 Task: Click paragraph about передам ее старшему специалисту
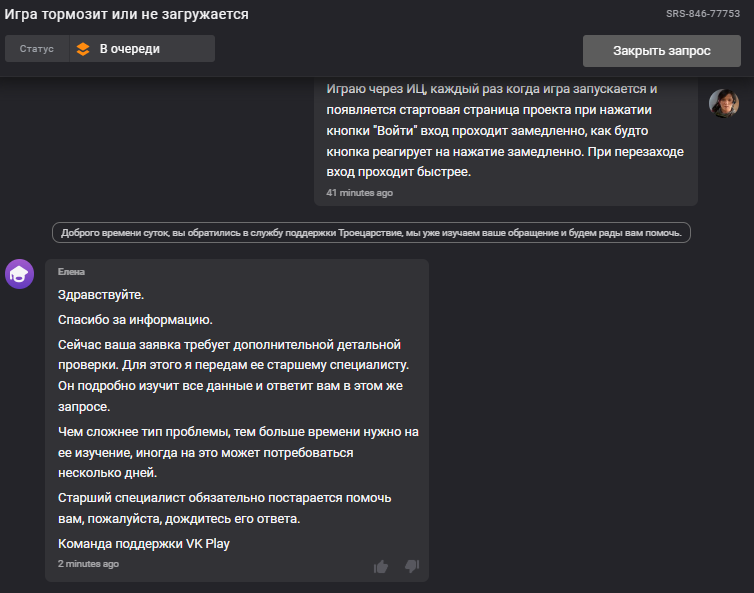point(233,375)
